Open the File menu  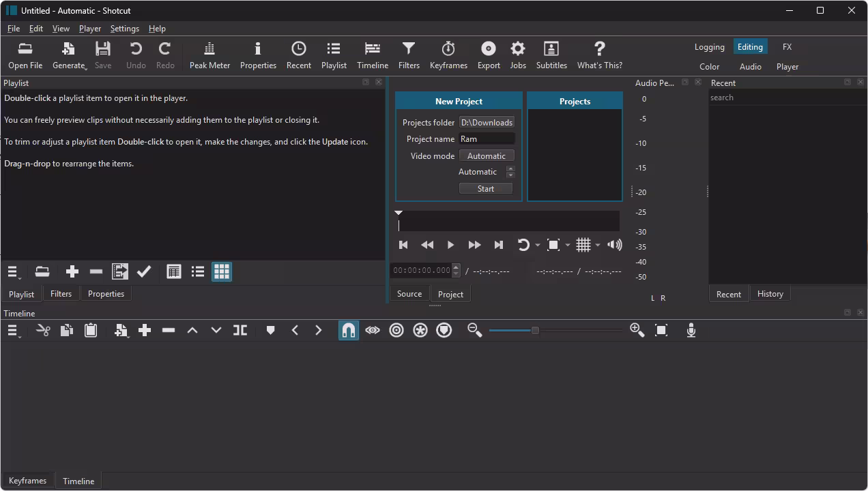(x=14, y=29)
